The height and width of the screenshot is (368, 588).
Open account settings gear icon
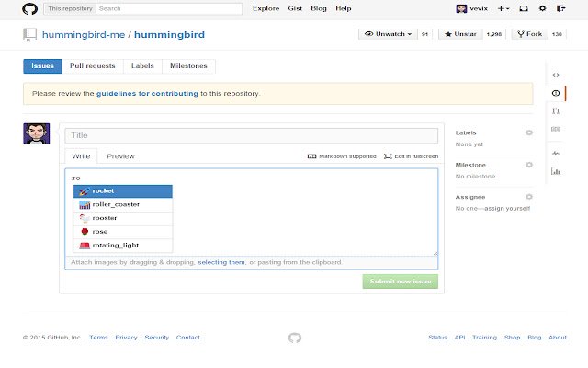542,8
